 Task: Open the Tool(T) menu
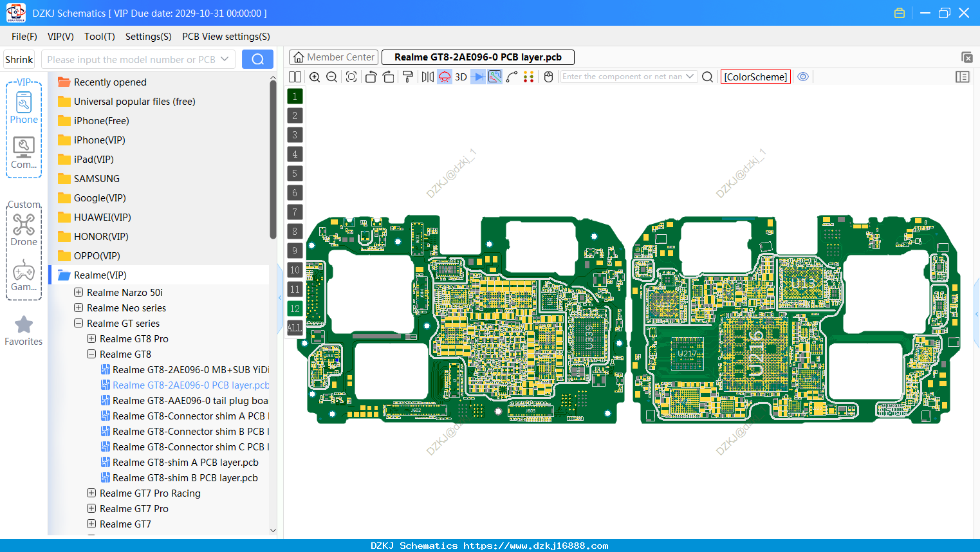[x=100, y=37]
